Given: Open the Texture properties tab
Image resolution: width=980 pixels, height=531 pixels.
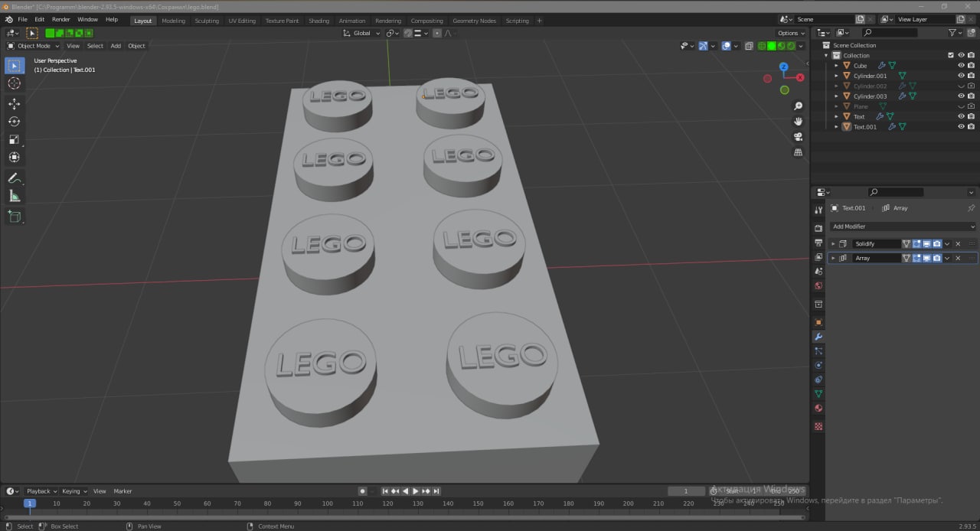Looking at the screenshot, I should [818, 426].
